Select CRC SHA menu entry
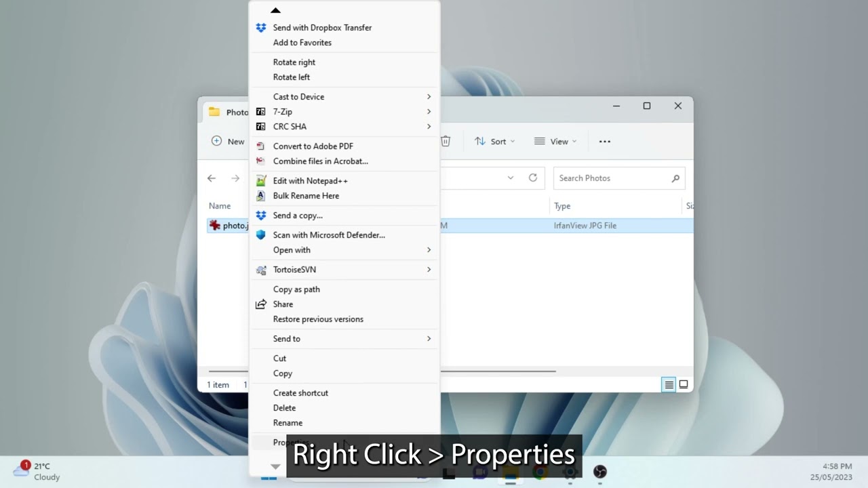Screen dimensions: 868x488 [344, 127]
